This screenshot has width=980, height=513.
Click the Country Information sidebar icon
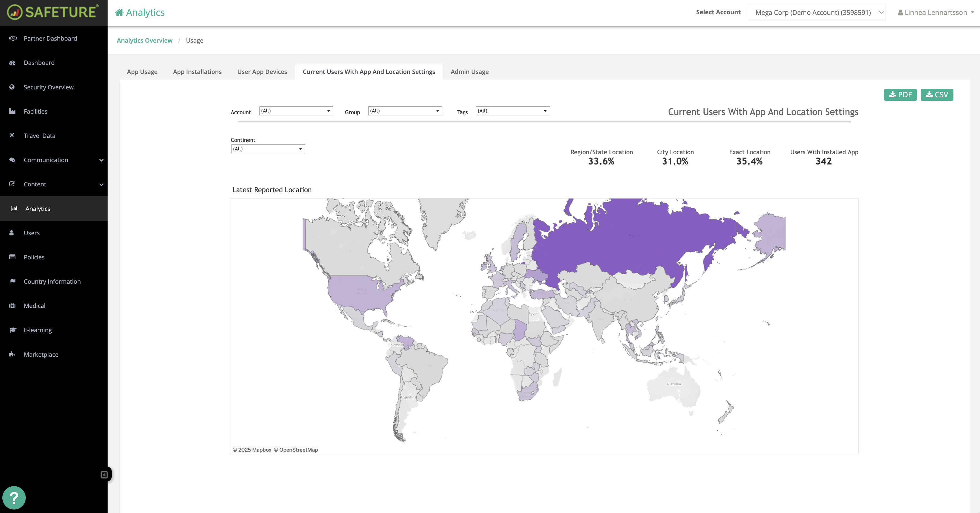[13, 281]
